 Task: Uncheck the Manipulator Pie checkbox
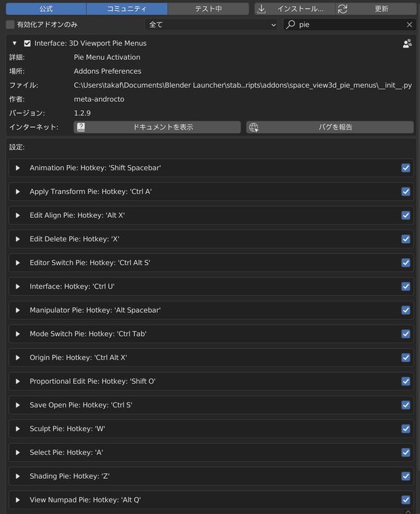point(406,310)
